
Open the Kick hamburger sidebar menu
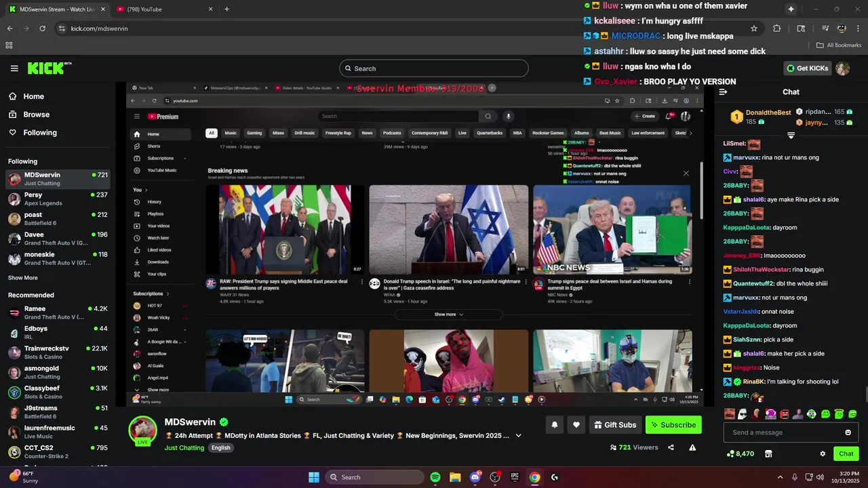tap(14, 68)
